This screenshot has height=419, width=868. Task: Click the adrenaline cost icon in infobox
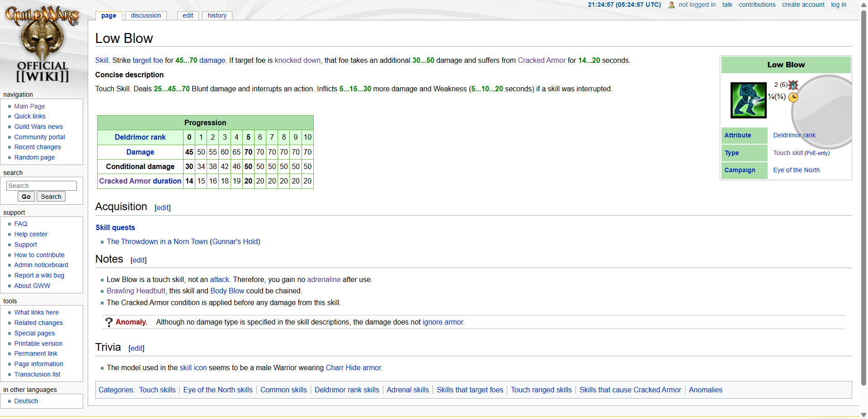click(793, 85)
